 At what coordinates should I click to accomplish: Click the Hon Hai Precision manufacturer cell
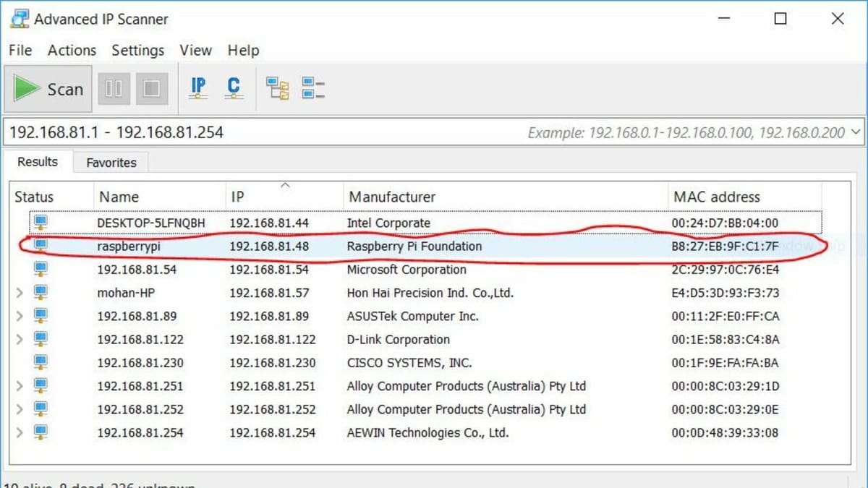pos(430,293)
